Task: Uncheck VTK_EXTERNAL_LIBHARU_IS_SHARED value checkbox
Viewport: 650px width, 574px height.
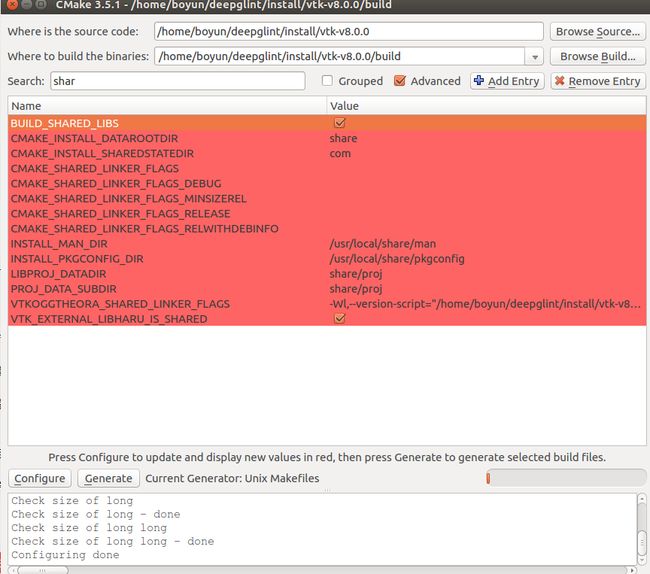Action: pos(340,318)
